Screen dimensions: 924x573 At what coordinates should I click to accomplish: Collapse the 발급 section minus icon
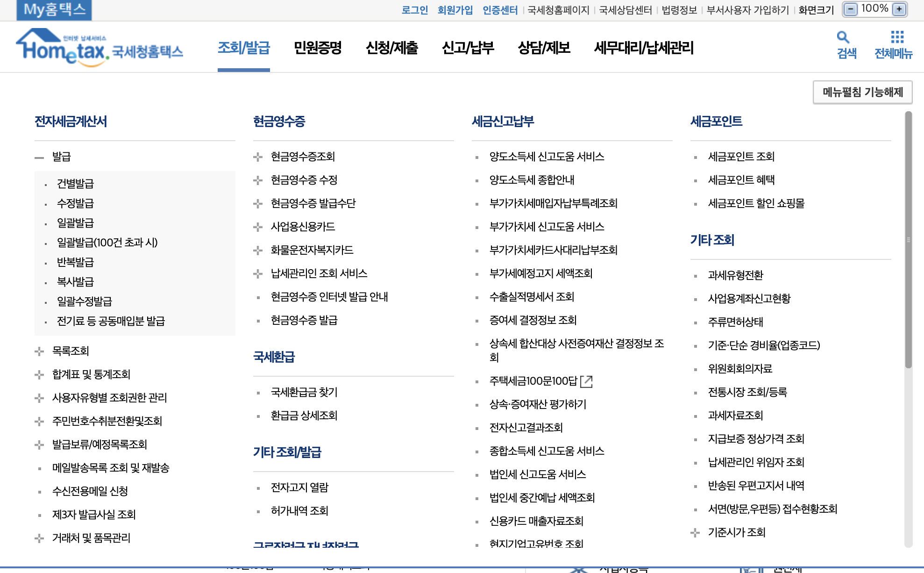(x=39, y=158)
